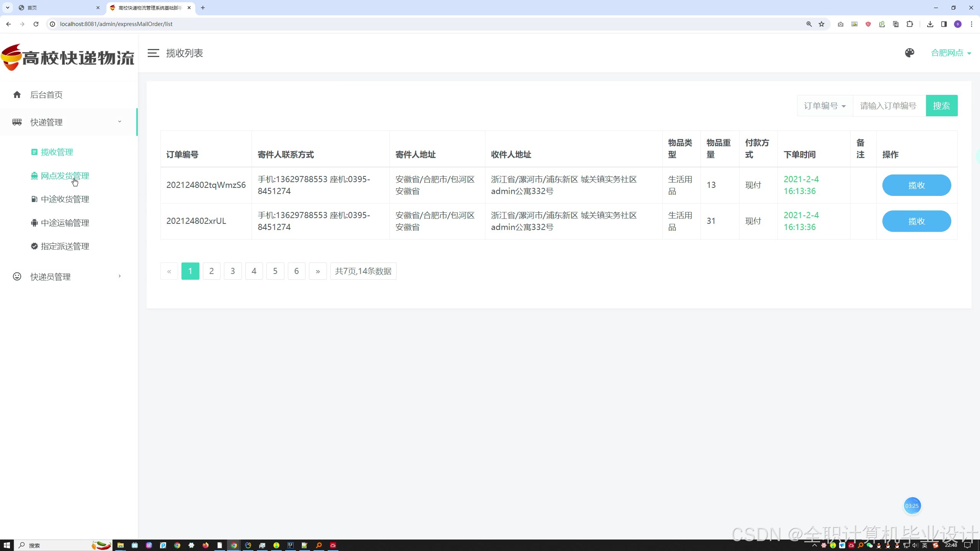
Task: Open the 指定派送管理 menu item
Action: pos(65,246)
